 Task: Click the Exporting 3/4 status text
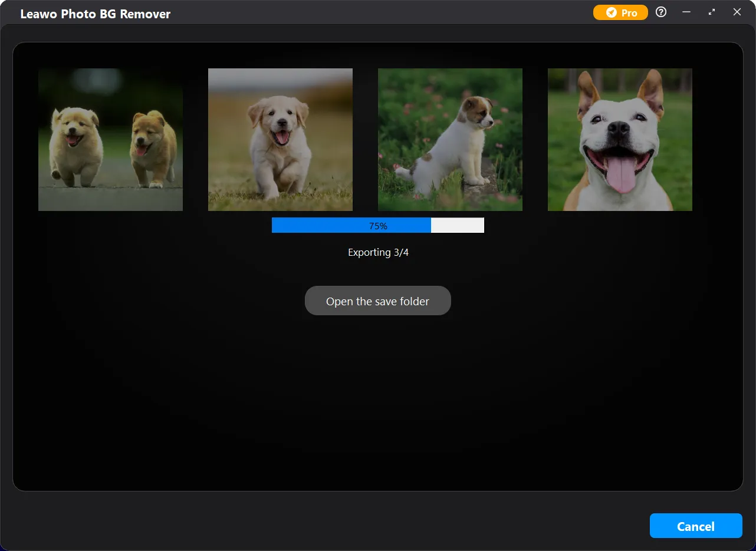(378, 253)
